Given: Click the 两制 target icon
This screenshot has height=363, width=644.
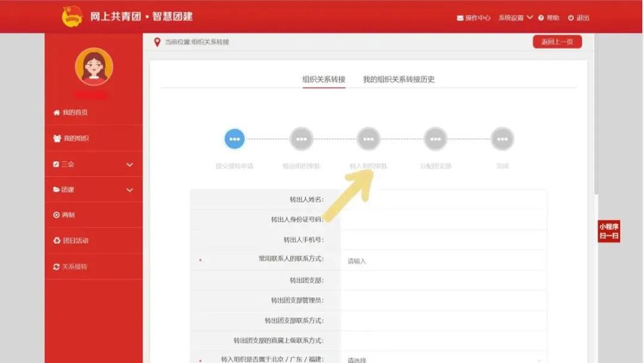Looking at the screenshot, I should [56, 215].
